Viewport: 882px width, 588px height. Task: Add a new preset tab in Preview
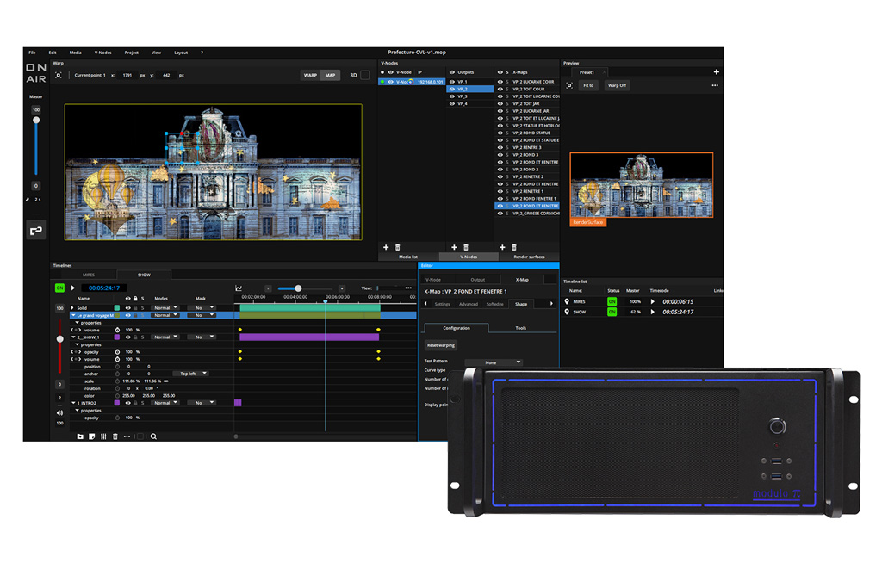[716, 72]
